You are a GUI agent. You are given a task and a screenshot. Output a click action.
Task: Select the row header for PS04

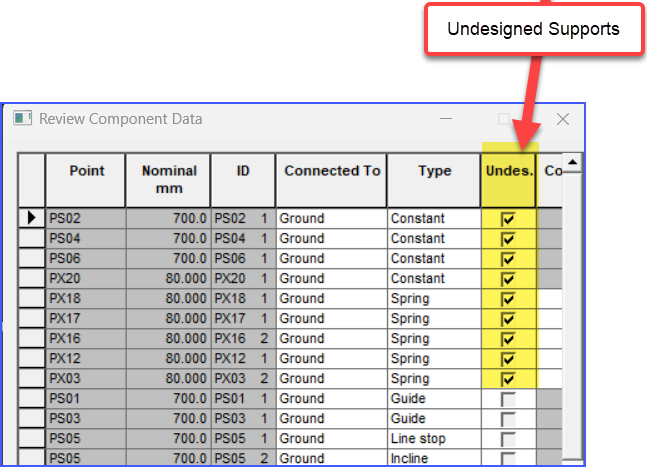coord(31,238)
